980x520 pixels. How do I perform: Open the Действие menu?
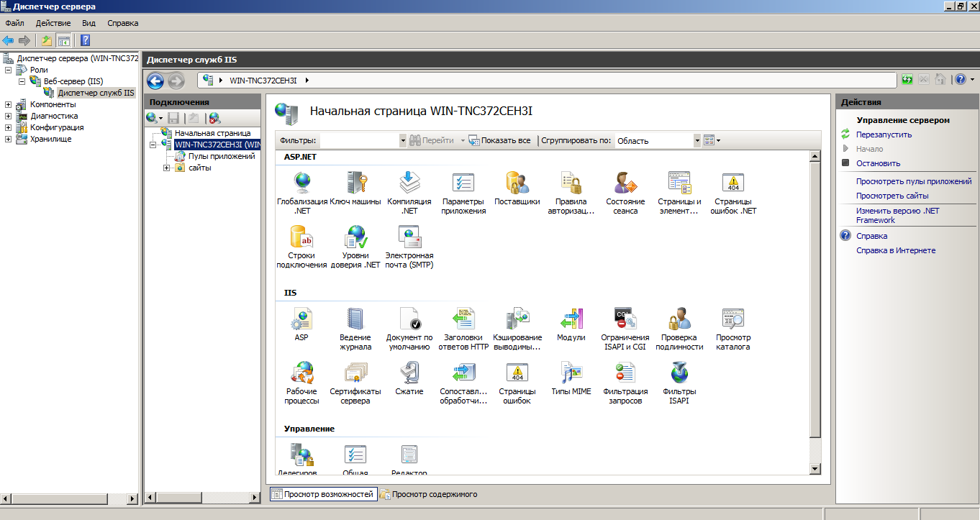pyautogui.click(x=53, y=23)
